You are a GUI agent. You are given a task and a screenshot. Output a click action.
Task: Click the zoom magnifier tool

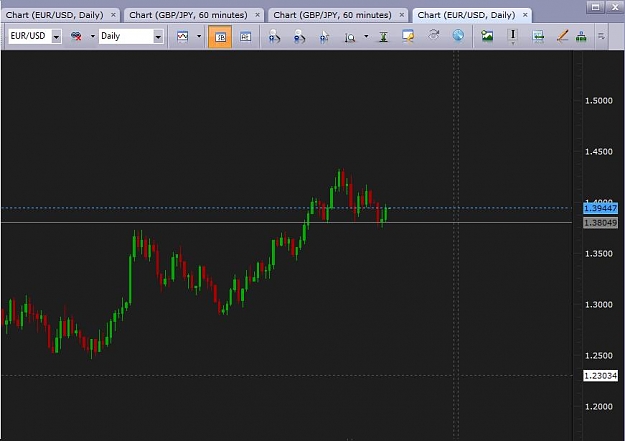(350, 37)
